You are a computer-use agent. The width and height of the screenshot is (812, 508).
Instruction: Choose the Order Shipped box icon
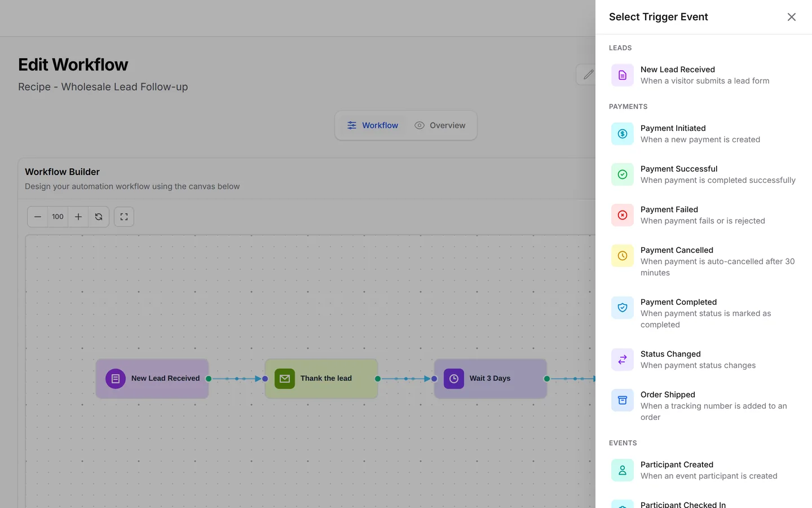coord(623,400)
